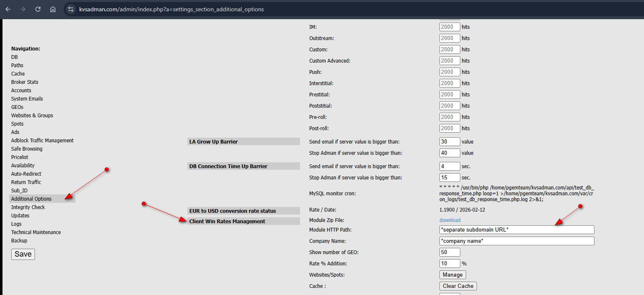
Task: Open Adblock Traffic Management section
Action: click(x=42, y=141)
